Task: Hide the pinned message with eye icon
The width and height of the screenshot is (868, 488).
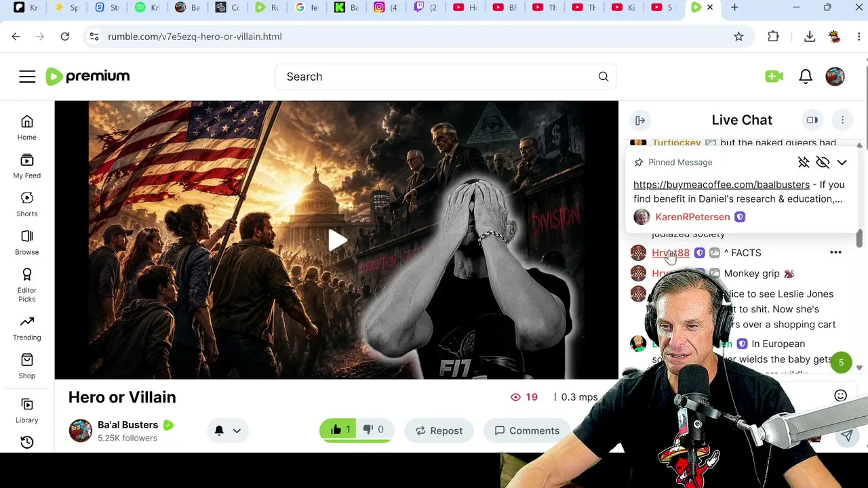Action: (x=823, y=163)
